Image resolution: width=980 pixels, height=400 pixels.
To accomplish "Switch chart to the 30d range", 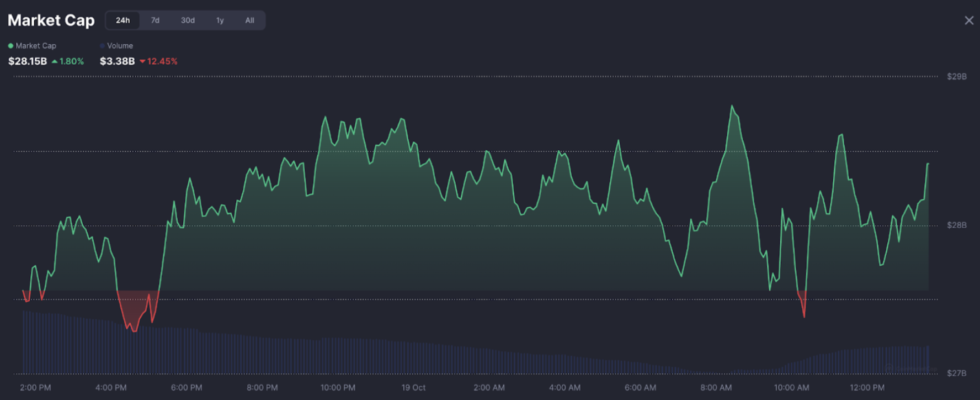I will click(x=188, y=20).
